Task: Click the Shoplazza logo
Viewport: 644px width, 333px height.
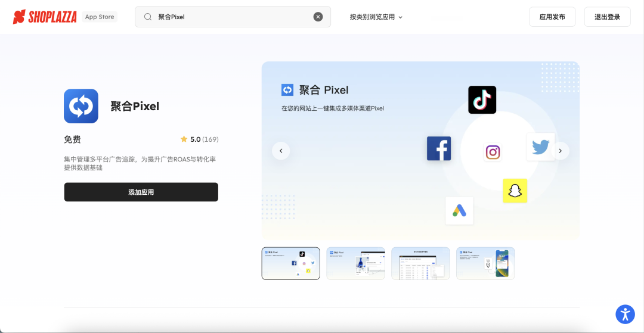Action: 45,17
